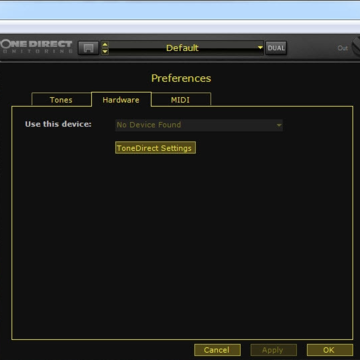Switch to the Tones tab

click(x=61, y=100)
